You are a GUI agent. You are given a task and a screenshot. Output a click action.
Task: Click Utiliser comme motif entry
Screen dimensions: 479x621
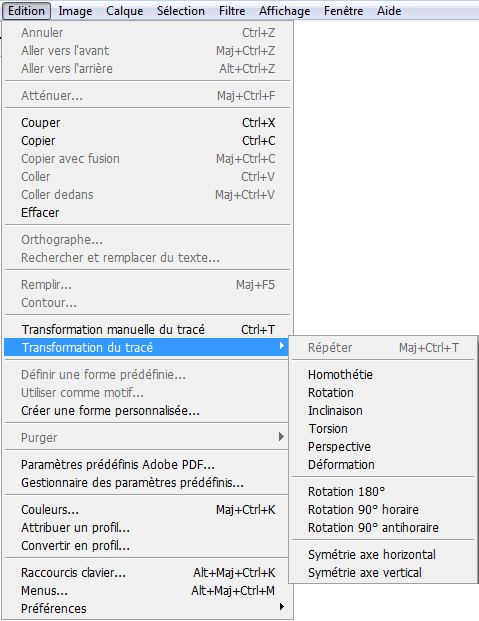(x=147, y=392)
